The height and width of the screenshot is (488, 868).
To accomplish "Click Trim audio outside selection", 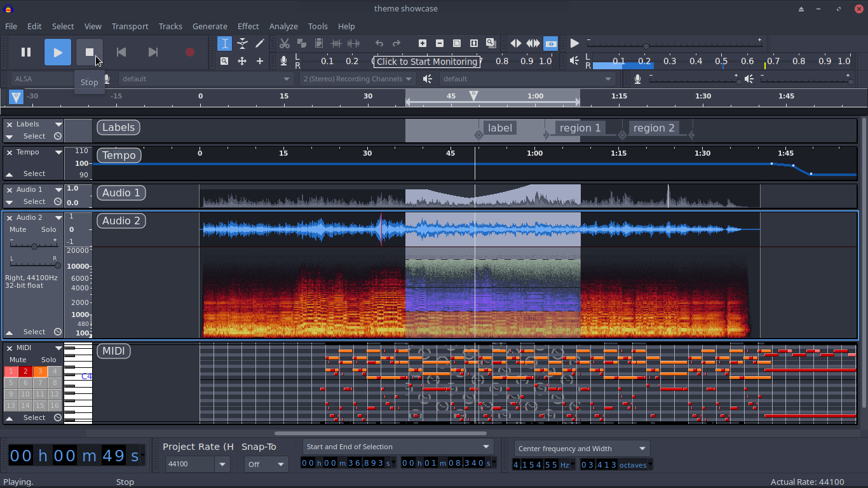I will tap(336, 43).
